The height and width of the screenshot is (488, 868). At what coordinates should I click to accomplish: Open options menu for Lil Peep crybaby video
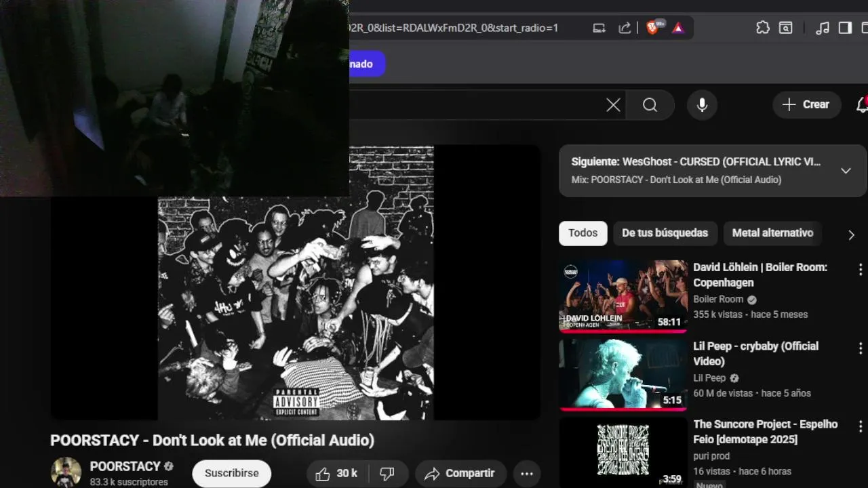pos(861,348)
